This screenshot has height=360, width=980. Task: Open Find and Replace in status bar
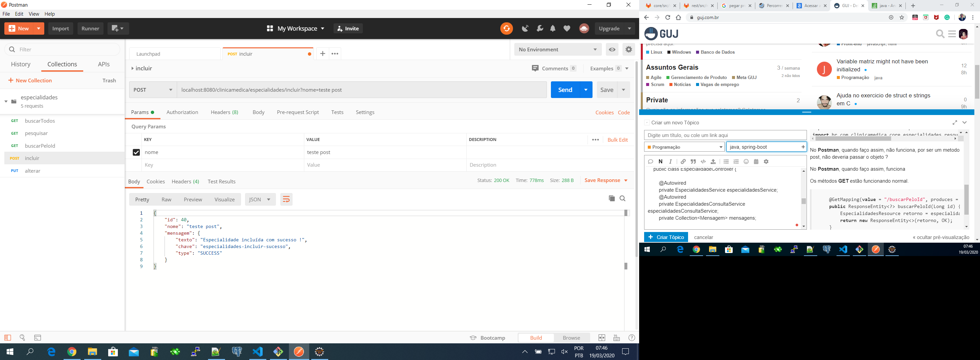22,338
